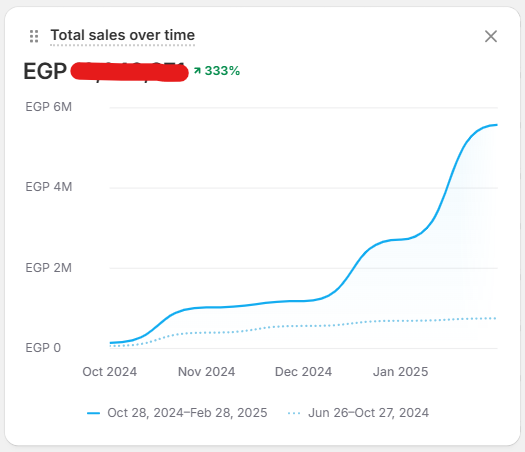Close the Total sales card
This screenshot has height=452, width=525.
coord(491,36)
